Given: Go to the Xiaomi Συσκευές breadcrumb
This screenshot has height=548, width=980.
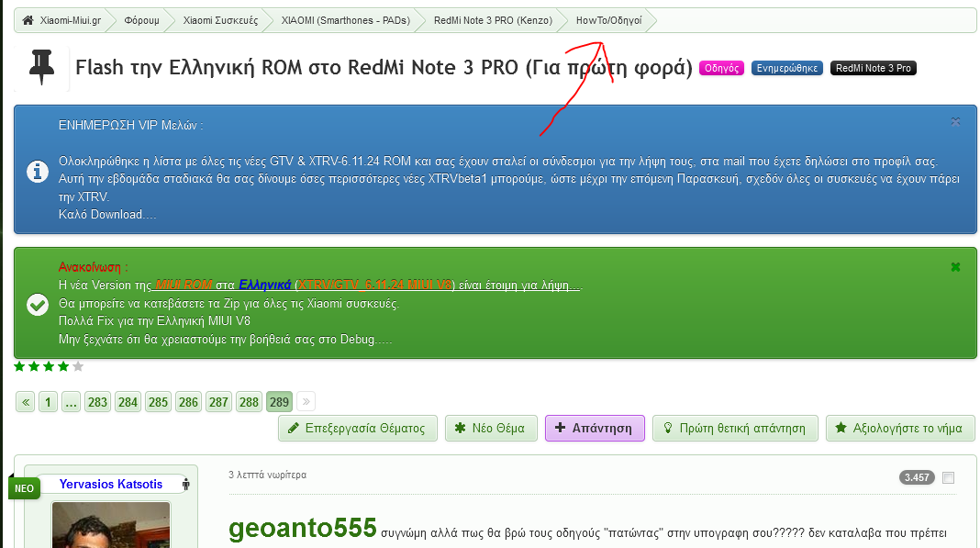Looking at the screenshot, I should coord(220,20).
